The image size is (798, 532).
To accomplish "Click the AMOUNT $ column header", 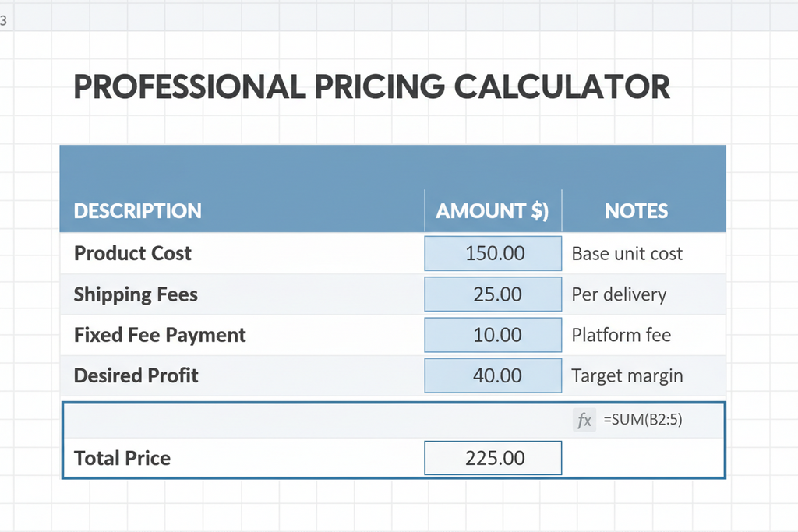I will click(x=492, y=210).
